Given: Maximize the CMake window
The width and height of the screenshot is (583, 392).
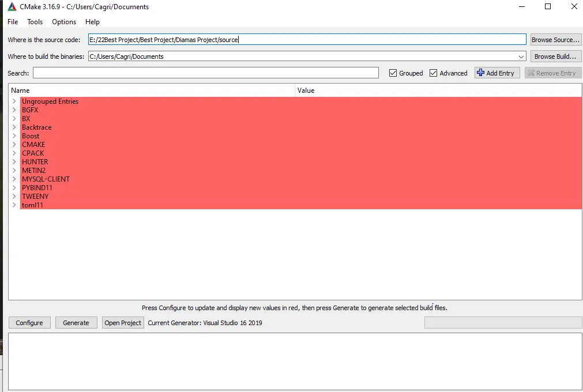Looking at the screenshot, I should tap(548, 6).
